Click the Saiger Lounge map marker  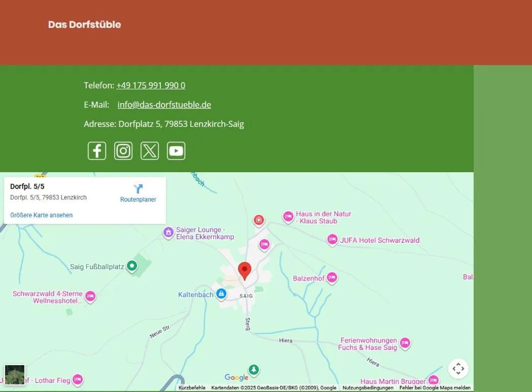coord(169,233)
